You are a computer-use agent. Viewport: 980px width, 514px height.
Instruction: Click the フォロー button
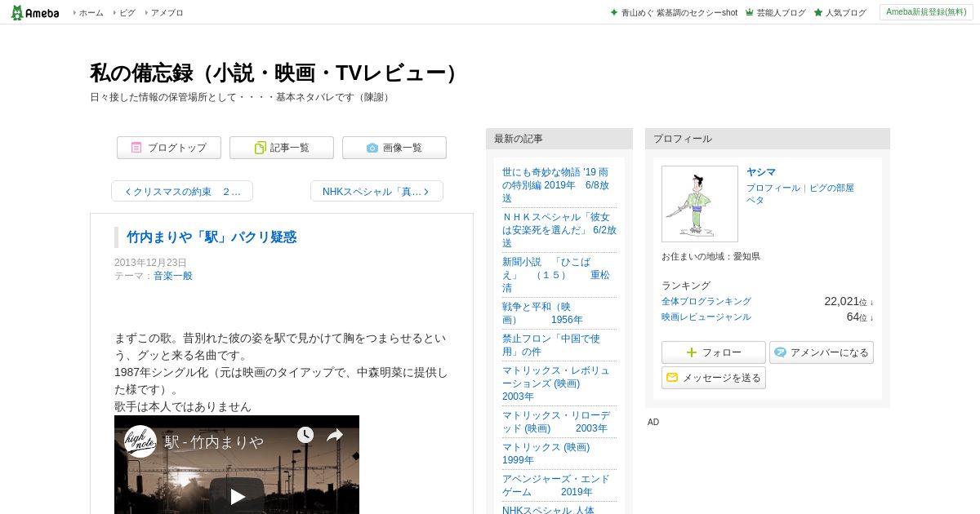[714, 352]
